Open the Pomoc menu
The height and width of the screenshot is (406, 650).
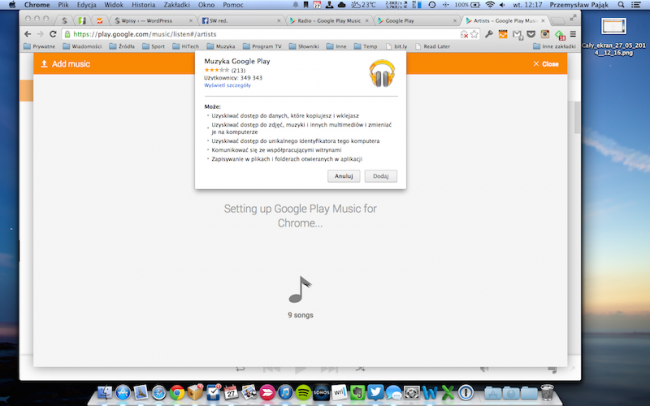pyautogui.click(x=233, y=5)
